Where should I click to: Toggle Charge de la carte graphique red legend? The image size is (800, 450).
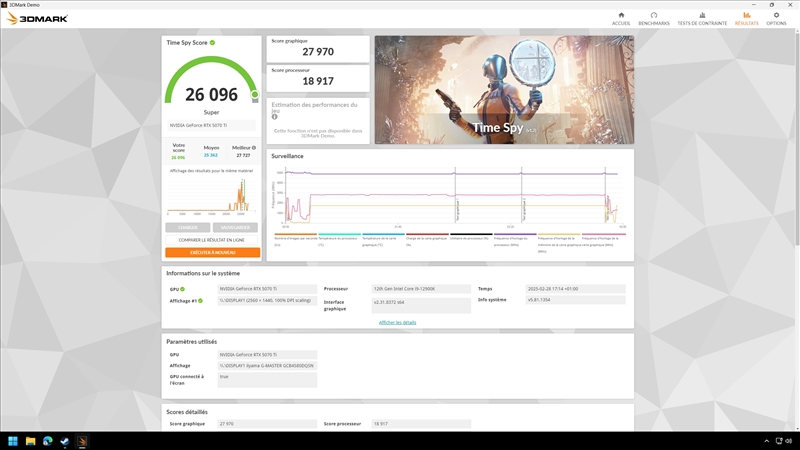pyautogui.click(x=427, y=240)
